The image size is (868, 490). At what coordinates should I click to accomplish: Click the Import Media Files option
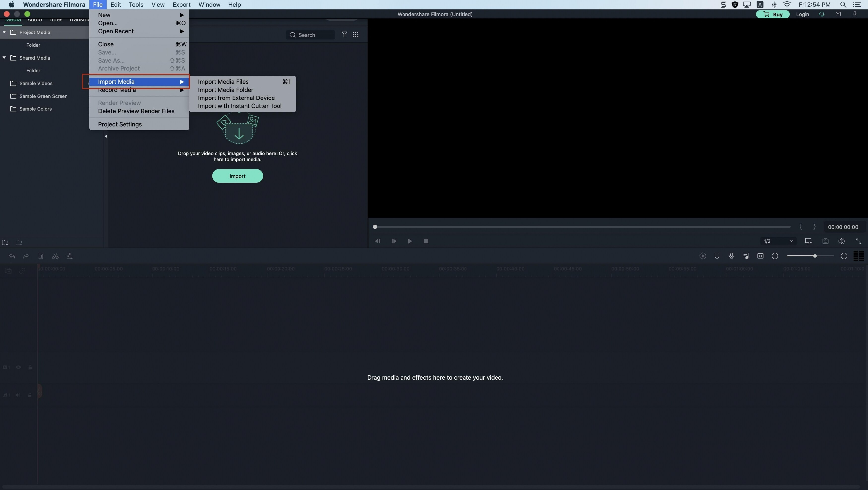(223, 82)
